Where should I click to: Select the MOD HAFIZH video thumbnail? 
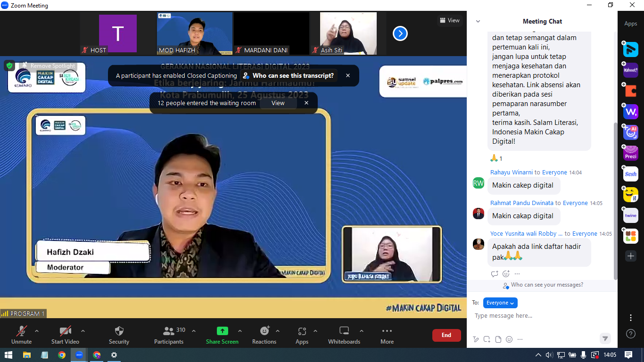coord(195,33)
